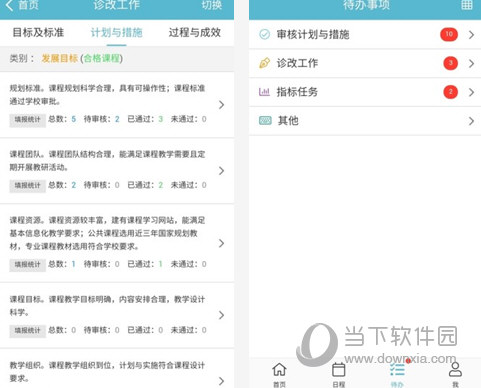Select 待办 checklist tab icon

pyautogui.click(x=397, y=370)
